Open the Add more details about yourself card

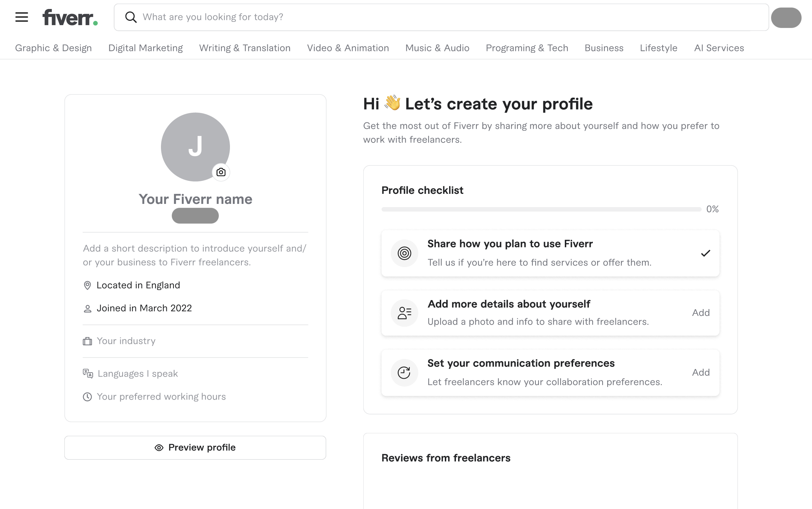coord(550,313)
